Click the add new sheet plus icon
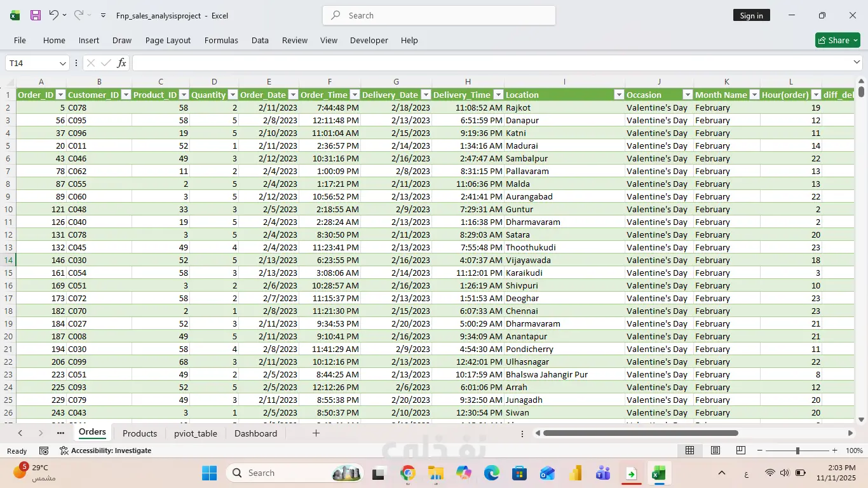This screenshot has height=488, width=868. tap(316, 433)
